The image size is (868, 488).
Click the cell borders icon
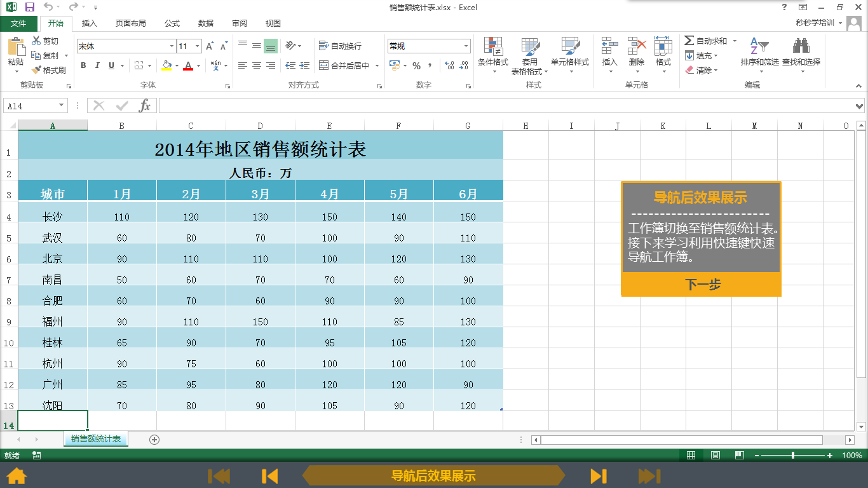pyautogui.click(x=139, y=65)
